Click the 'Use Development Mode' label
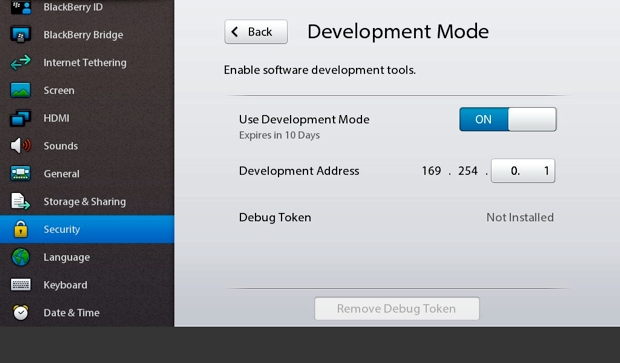 click(x=304, y=119)
